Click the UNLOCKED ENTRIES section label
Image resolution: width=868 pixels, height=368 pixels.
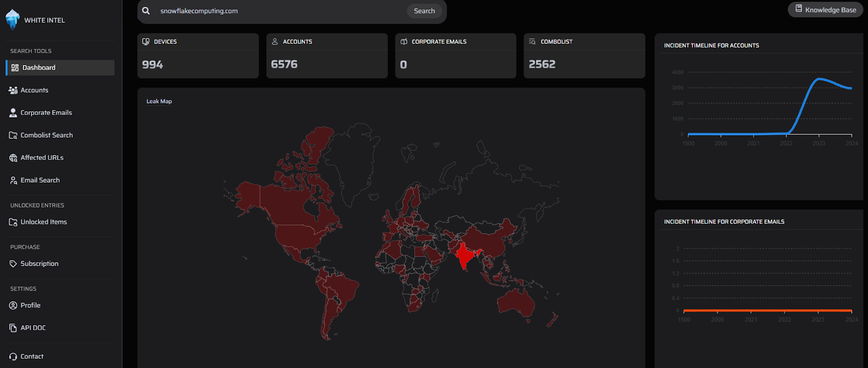coord(37,205)
